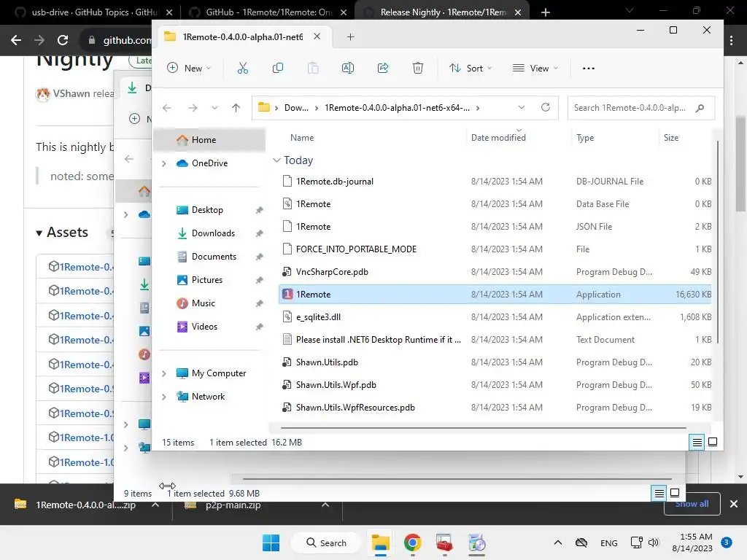
Task: Sort by Name column header
Action: pyautogui.click(x=302, y=138)
